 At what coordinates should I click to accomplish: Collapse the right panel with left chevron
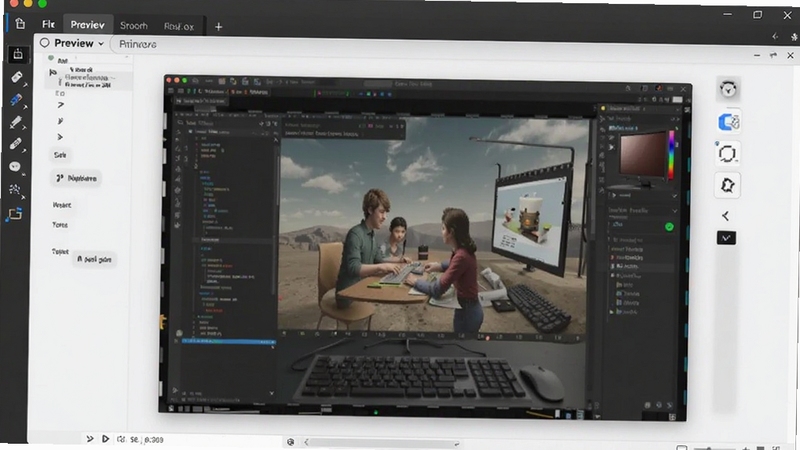726,216
